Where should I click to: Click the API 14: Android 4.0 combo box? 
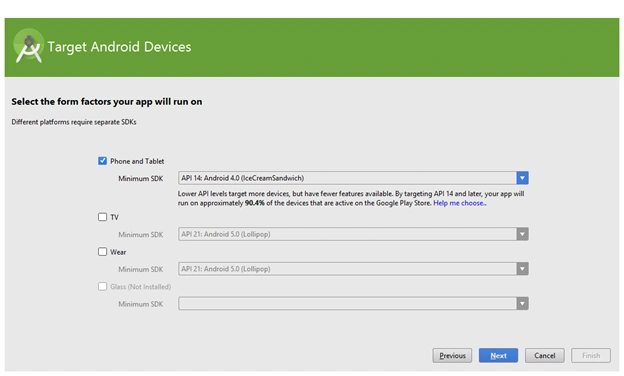click(x=353, y=178)
